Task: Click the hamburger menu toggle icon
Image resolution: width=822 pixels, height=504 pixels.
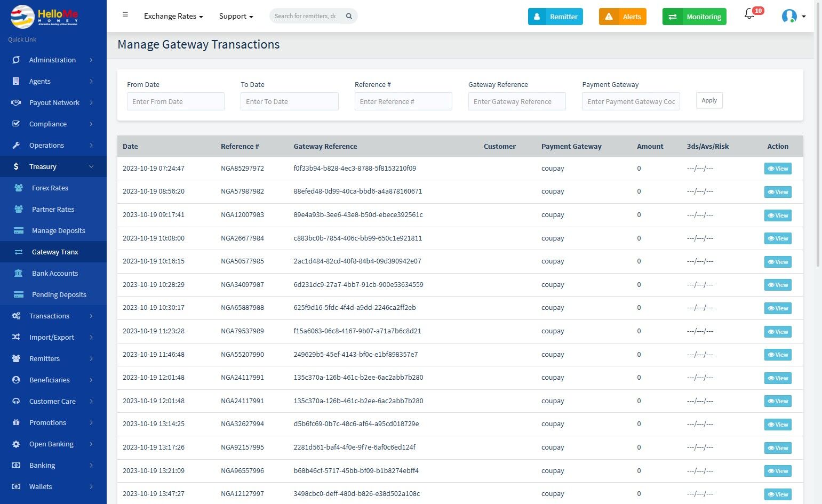Action: coord(125,15)
